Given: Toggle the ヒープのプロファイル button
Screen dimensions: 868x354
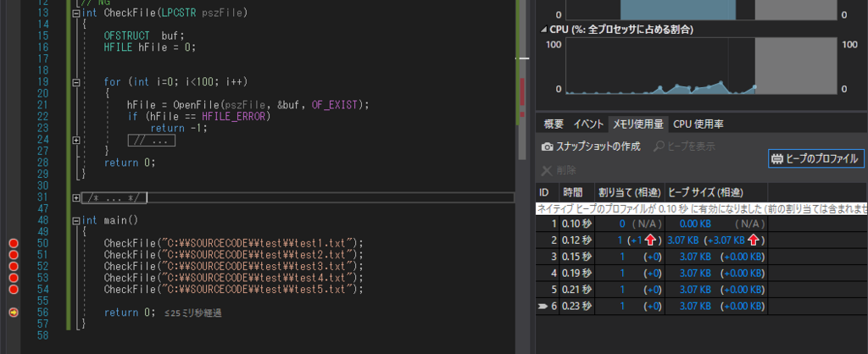Looking at the screenshot, I should [816, 158].
